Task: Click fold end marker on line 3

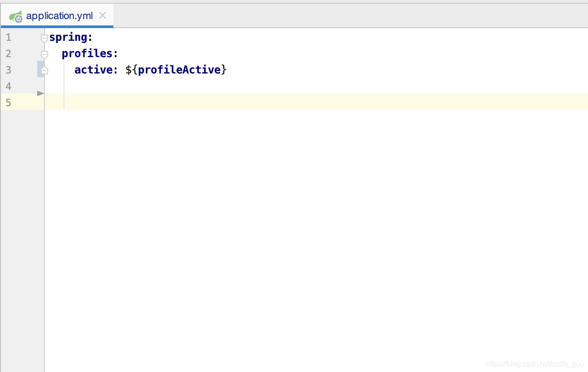Action: click(44, 70)
